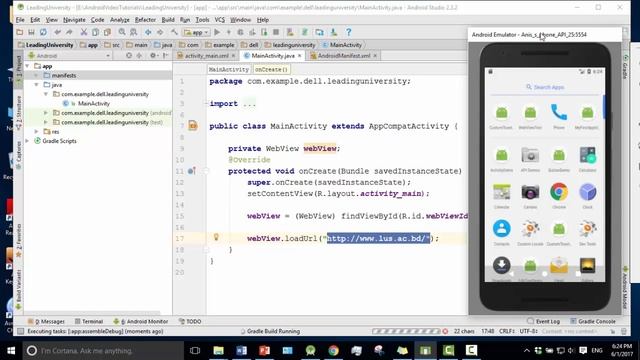Collapse the java folder node
Viewport: 640px width, 360px height.
pos(37,84)
